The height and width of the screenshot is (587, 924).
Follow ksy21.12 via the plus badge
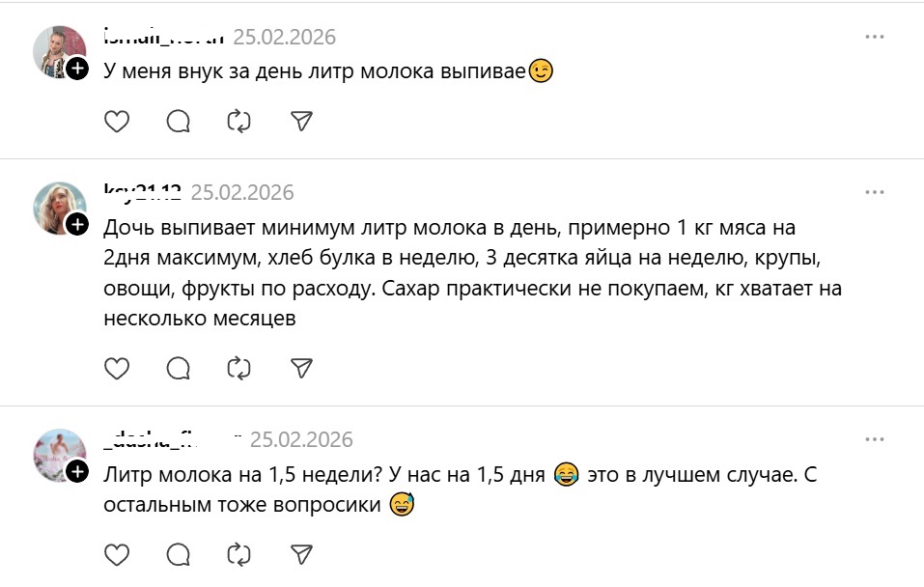pos(76,226)
